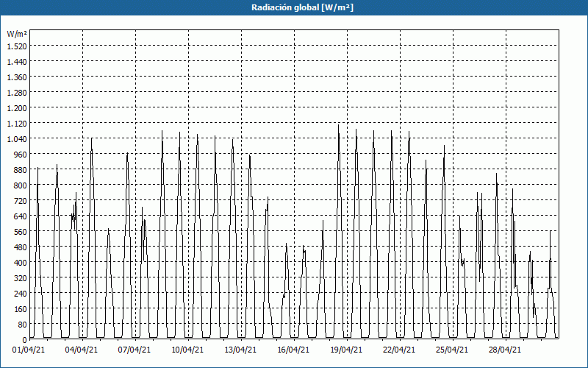The width and height of the screenshot is (588, 368).
Task: Click the 560 y-axis value
Action: (21, 232)
